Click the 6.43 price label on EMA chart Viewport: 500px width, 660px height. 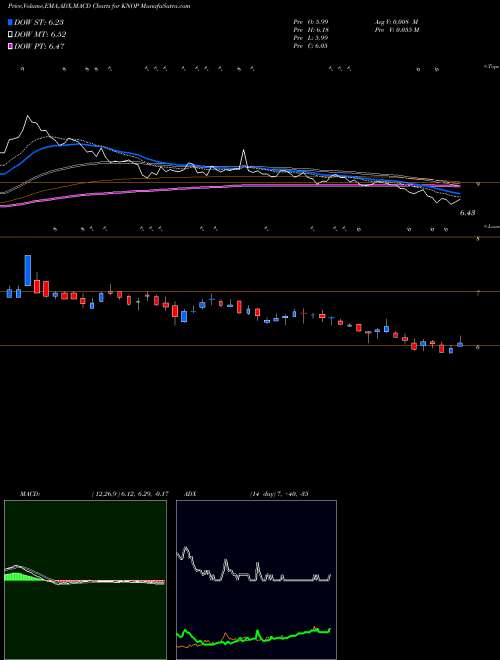(x=468, y=213)
